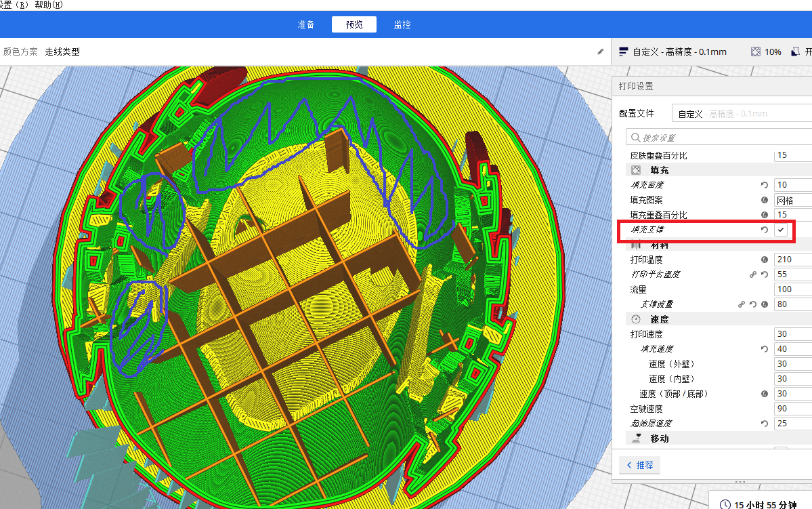Screen dimensions: 812x509
Task: Collapse the 速度 settings category
Action: pos(659,319)
